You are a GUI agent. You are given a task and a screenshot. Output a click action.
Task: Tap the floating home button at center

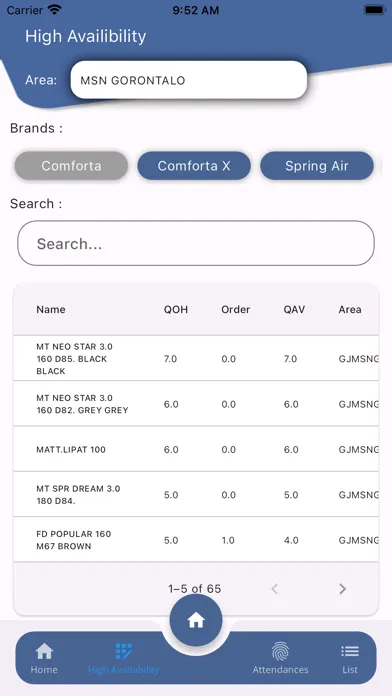[x=196, y=620]
